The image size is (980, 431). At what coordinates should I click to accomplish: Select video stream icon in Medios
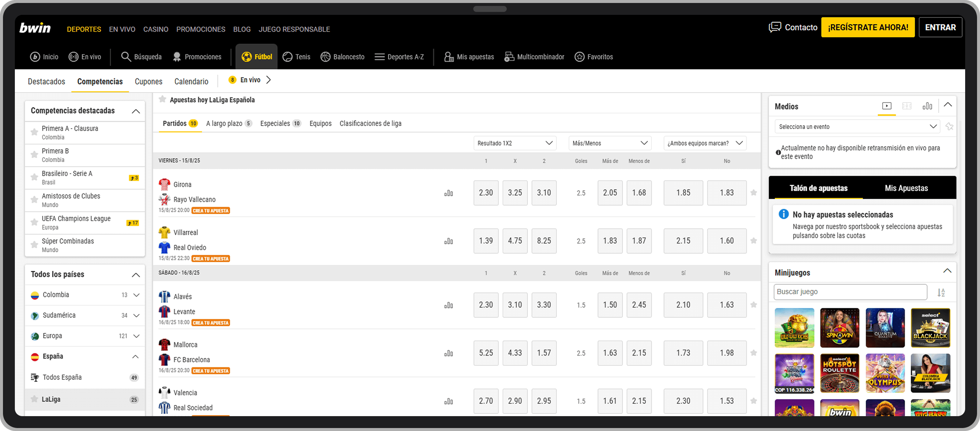[887, 106]
